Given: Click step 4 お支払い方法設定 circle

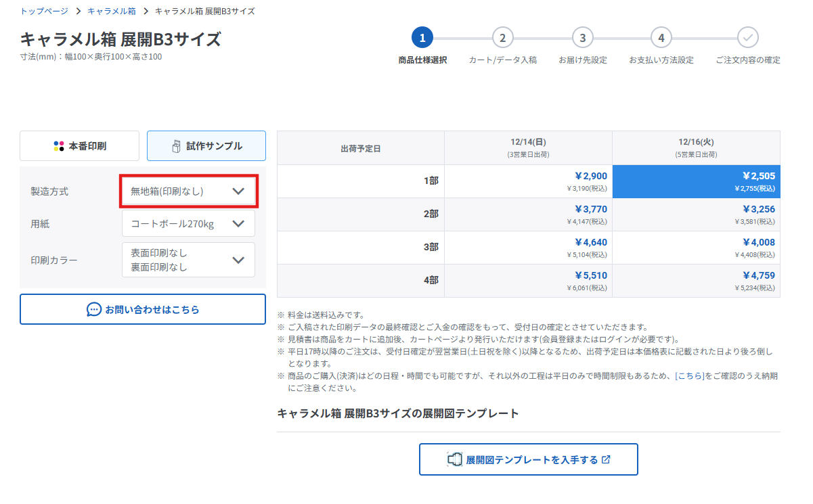Looking at the screenshot, I should pyautogui.click(x=661, y=38).
